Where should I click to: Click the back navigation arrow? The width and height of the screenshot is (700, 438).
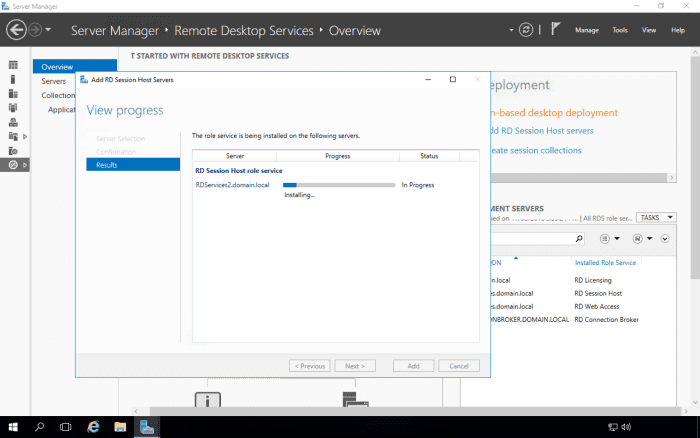[17, 30]
